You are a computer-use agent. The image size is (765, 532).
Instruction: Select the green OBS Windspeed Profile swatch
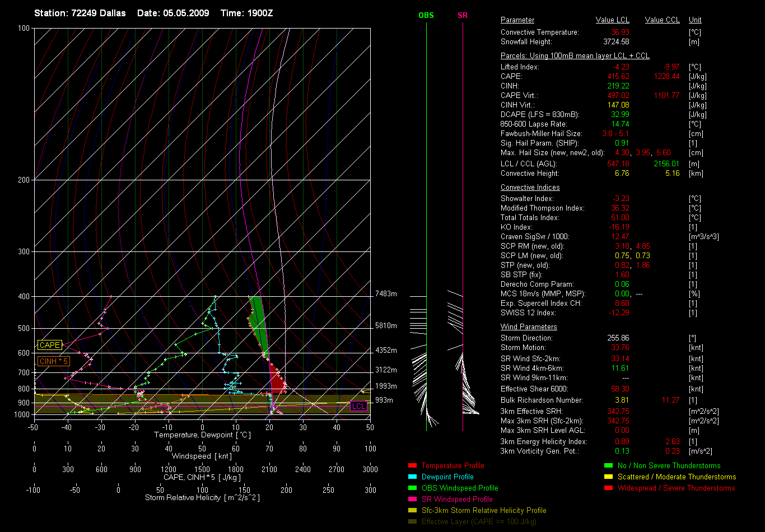coord(412,488)
